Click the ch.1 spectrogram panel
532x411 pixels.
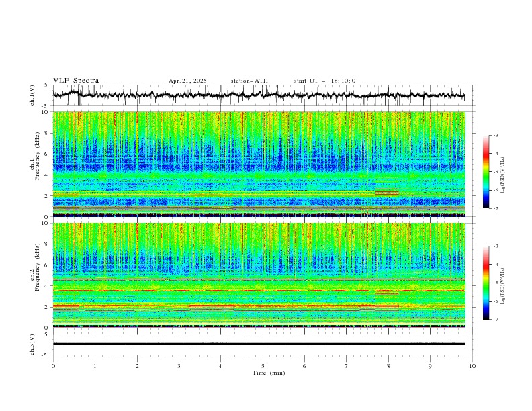point(259,164)
